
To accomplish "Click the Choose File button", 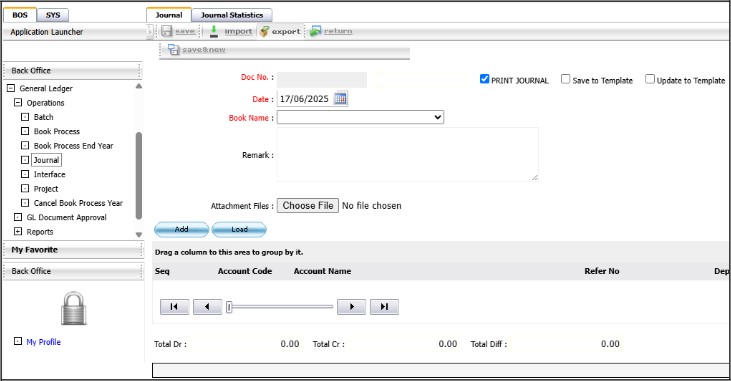I will coord(308,206).
